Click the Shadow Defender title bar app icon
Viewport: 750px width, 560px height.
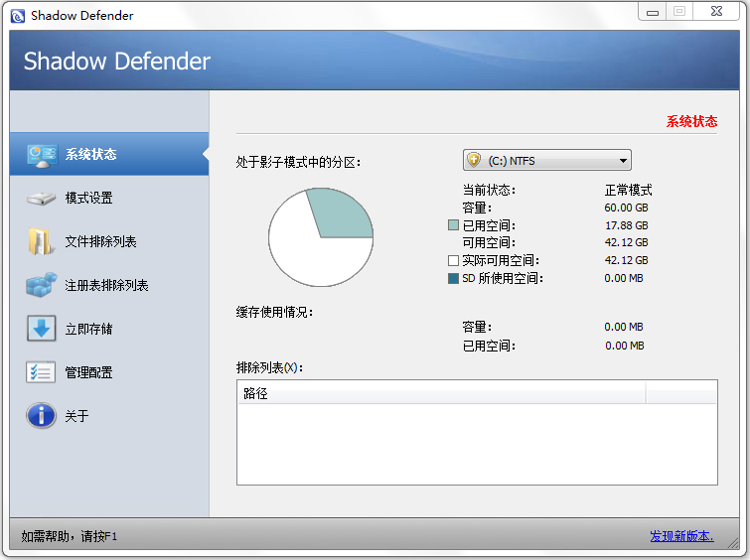click(18, 16)
